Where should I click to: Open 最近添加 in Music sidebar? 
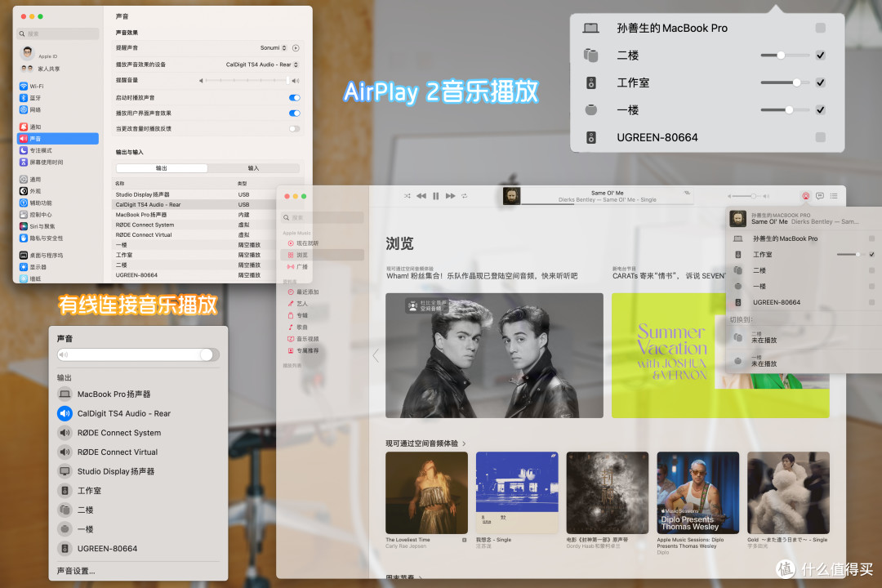pyautogui.click(x=323, y=292)
